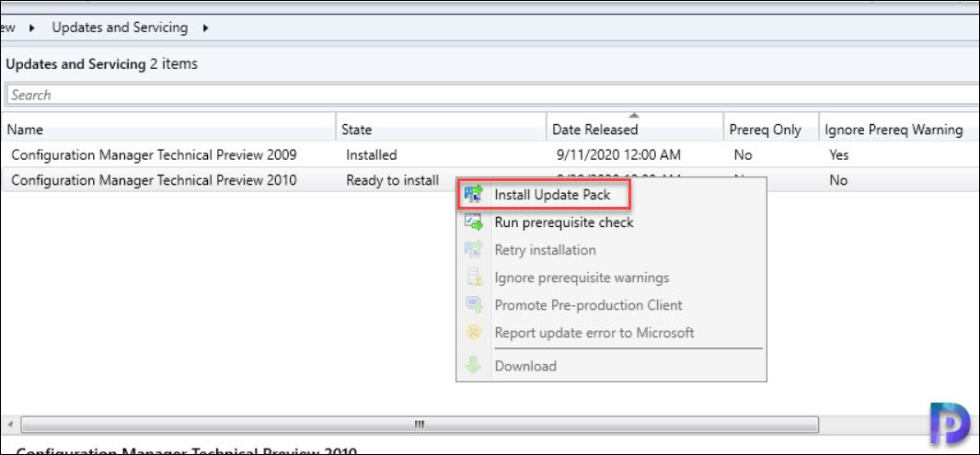Sort by the Prereq Only column header
The image size is (980, 455).
click(x=771, y=130)
